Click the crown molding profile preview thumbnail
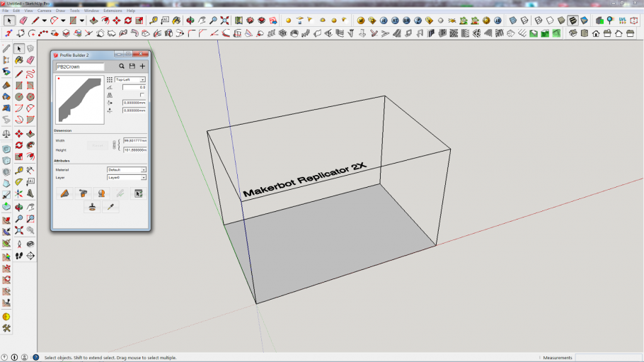644x362 pixels. coord(80,100)
